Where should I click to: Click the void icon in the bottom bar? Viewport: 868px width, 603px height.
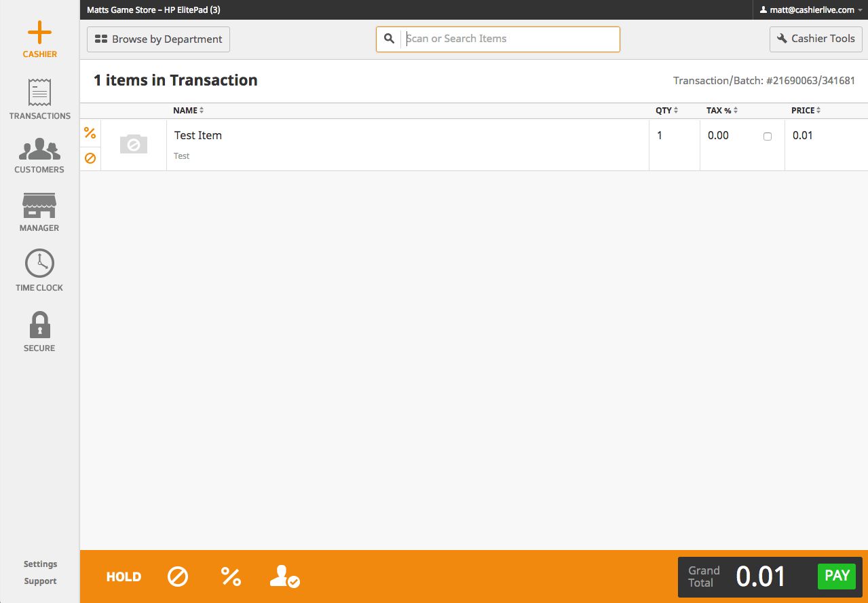178,577
